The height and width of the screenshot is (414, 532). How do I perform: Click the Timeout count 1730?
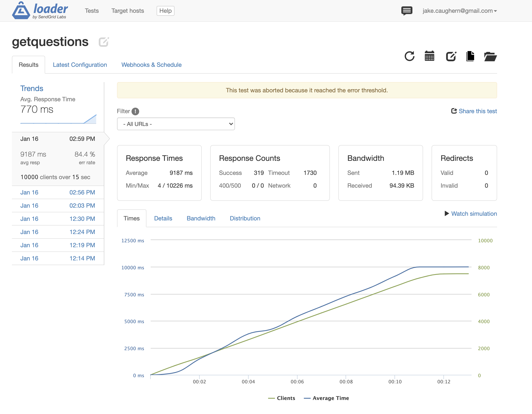coord(310,173)
